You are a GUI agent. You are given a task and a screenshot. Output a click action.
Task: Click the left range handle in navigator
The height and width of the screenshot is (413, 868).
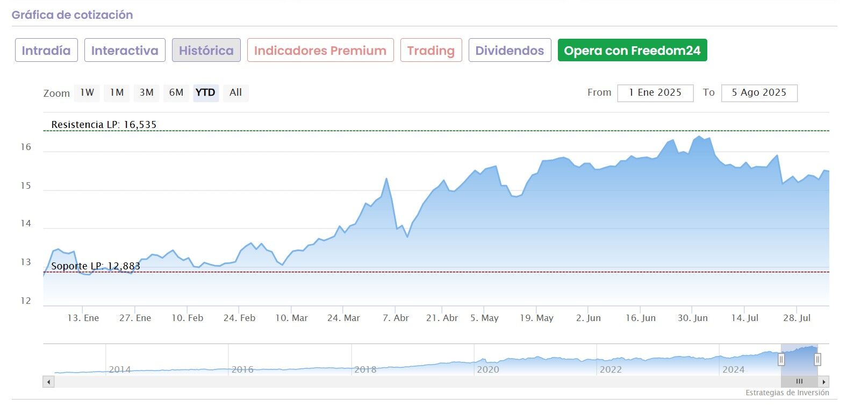[x=781, y=359]
